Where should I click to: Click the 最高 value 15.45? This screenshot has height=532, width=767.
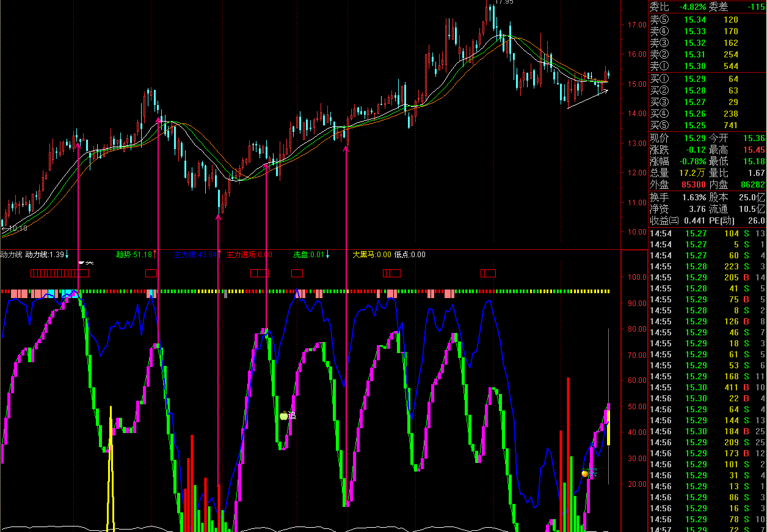(x=754, y=150)
